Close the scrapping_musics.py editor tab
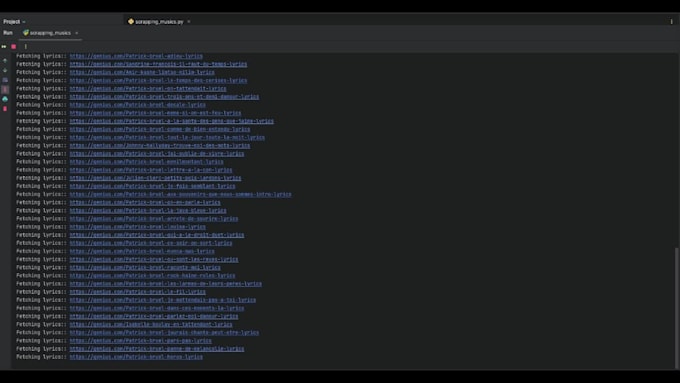680x383 pixels. 189,22
